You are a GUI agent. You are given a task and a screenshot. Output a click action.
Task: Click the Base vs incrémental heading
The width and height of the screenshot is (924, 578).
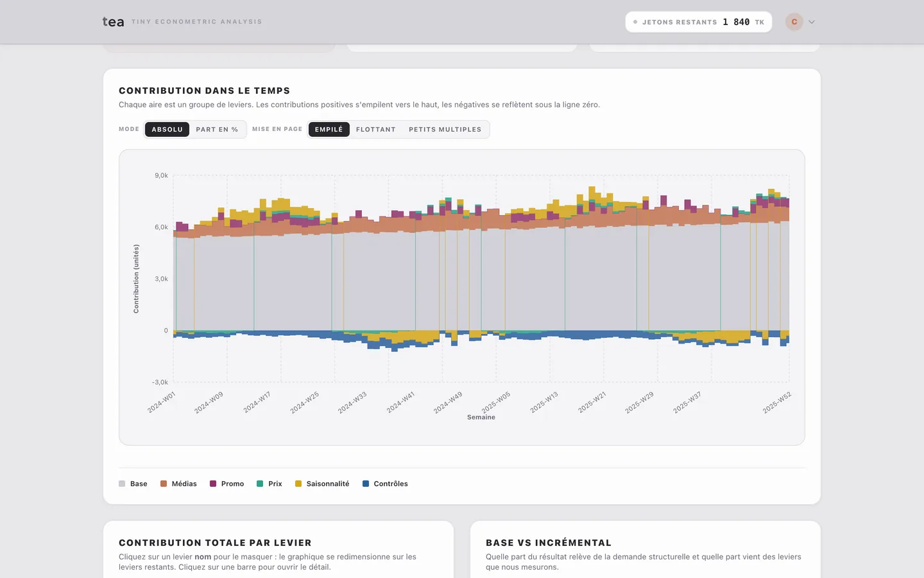549,543
